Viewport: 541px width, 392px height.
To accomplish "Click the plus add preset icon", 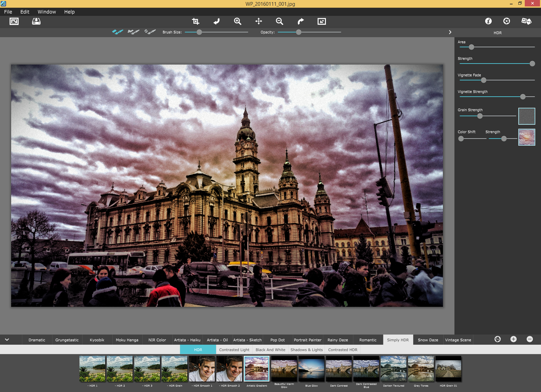I will click(514, 339).
